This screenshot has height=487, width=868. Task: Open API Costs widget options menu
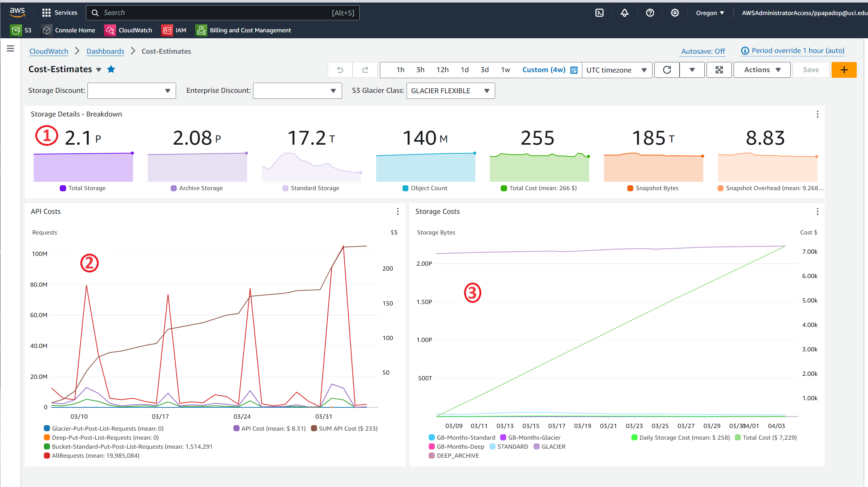[x=398, y=212]
